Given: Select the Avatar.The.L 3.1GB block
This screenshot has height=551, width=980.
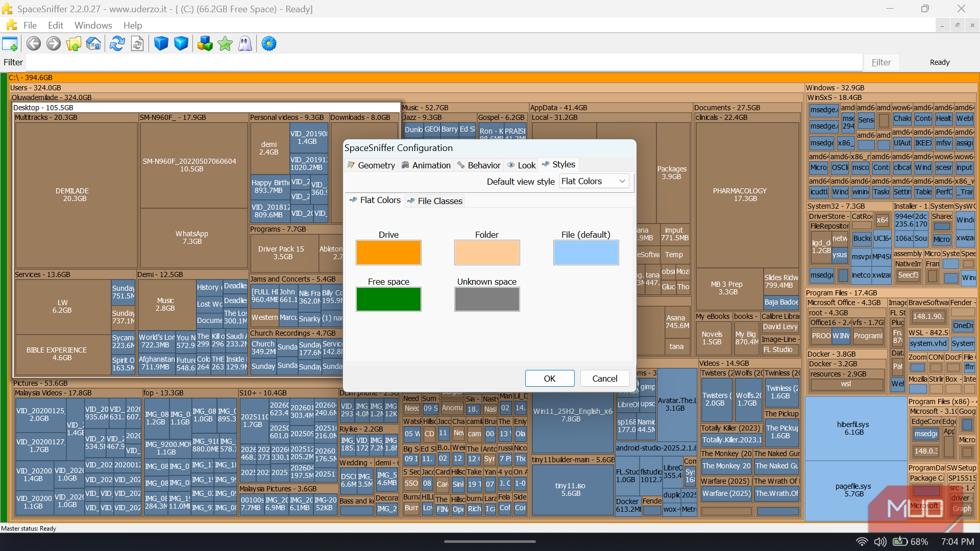Looking at the screenshot, I should tap(677, 404).
